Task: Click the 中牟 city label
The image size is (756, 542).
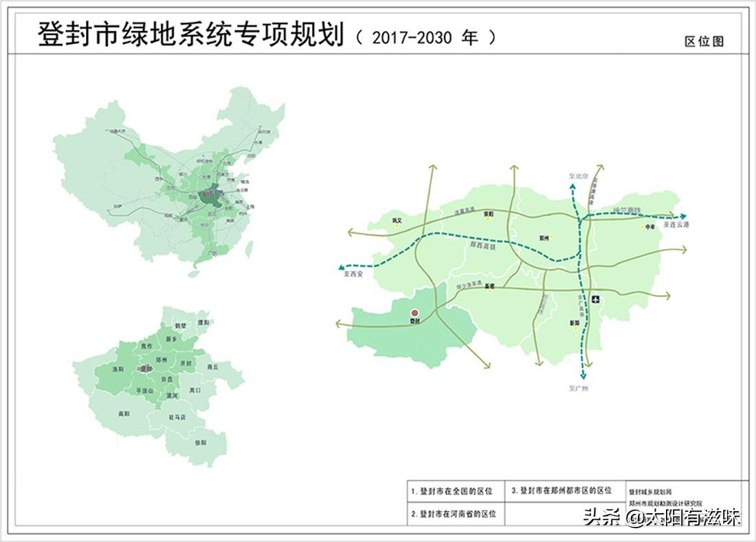Action: pyautogui.click(x=650, y=226)
